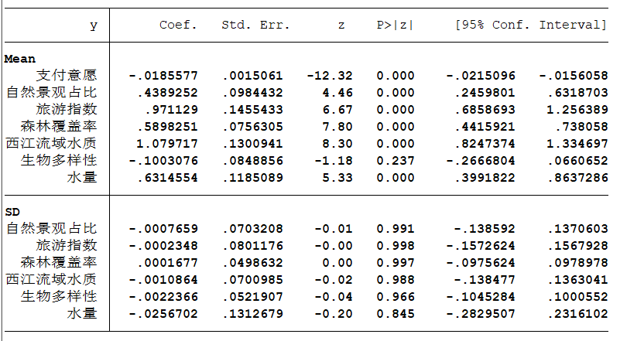Select the coefficient value -.0185577

pyautogui.click(x=163, y=76)
